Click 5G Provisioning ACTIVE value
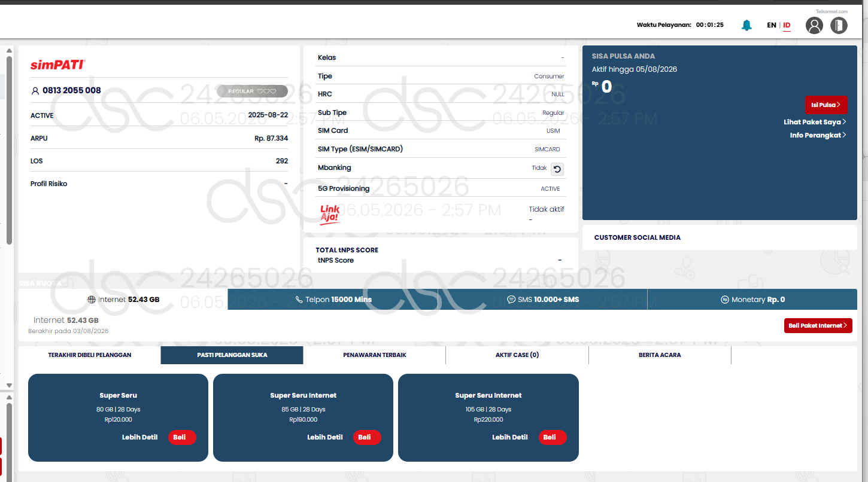Image resolution: width=868 pixels, height=482 pixels. coord(551,189)
